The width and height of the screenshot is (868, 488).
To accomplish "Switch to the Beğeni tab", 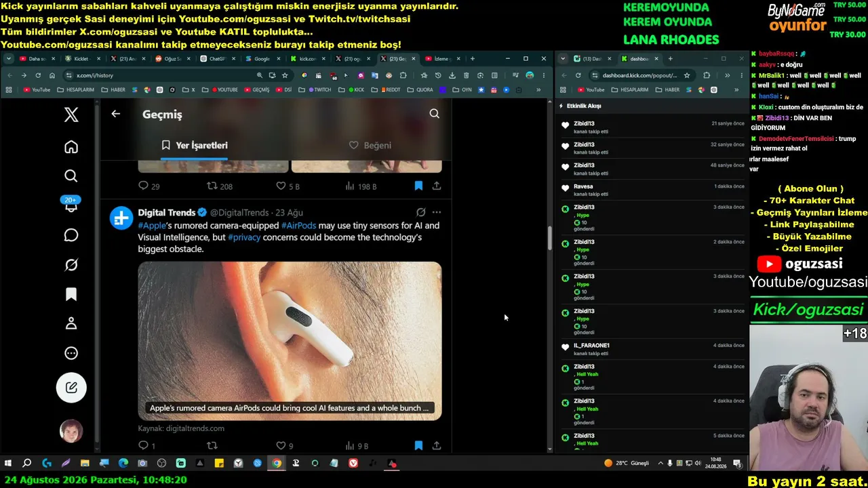I will coord(370,145).
